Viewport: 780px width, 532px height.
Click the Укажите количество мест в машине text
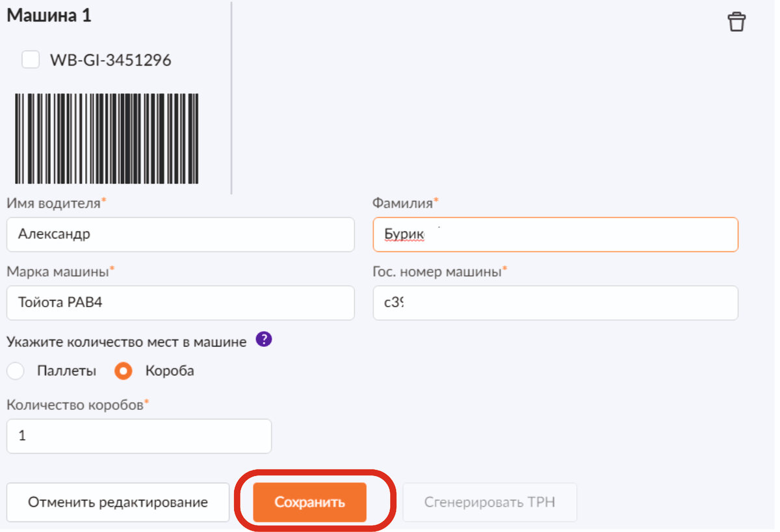coord(127,342)
